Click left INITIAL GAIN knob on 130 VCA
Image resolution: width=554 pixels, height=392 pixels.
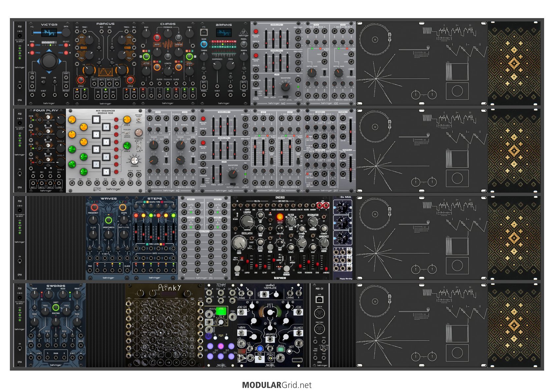click(x=312, y=73)
